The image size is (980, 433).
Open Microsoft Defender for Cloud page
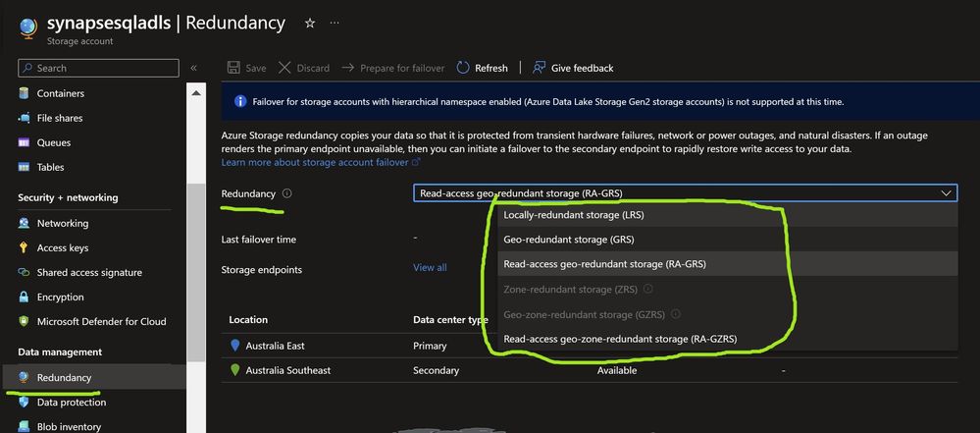[x=101, y=322]
